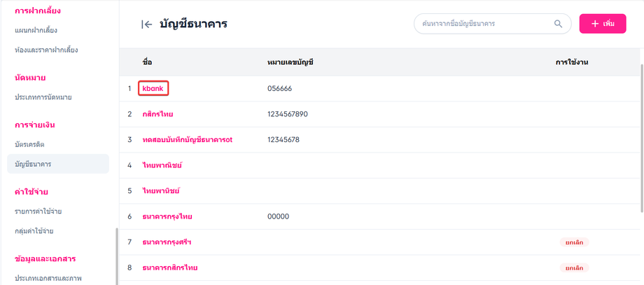Collapse sidebar with the arrow icon

tap(146, 25)
